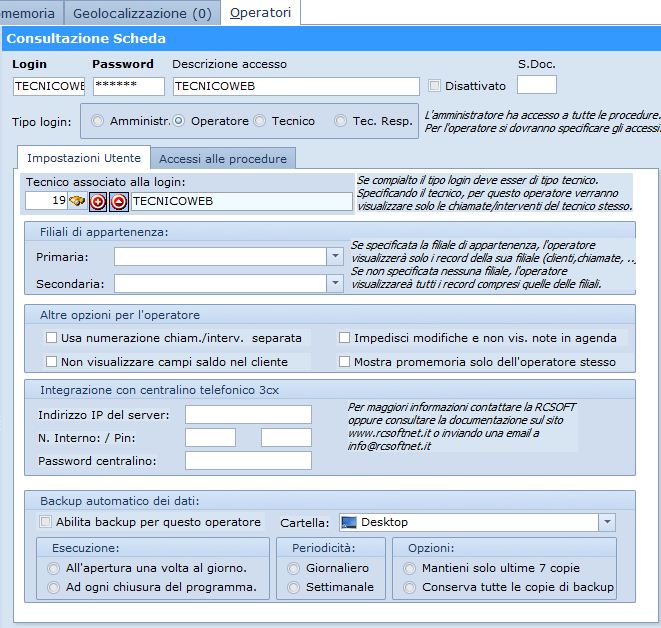Check Mostra promemoria solo dell'operatore stesso
Screen dimensions: 661x628
tap(344, 362)
